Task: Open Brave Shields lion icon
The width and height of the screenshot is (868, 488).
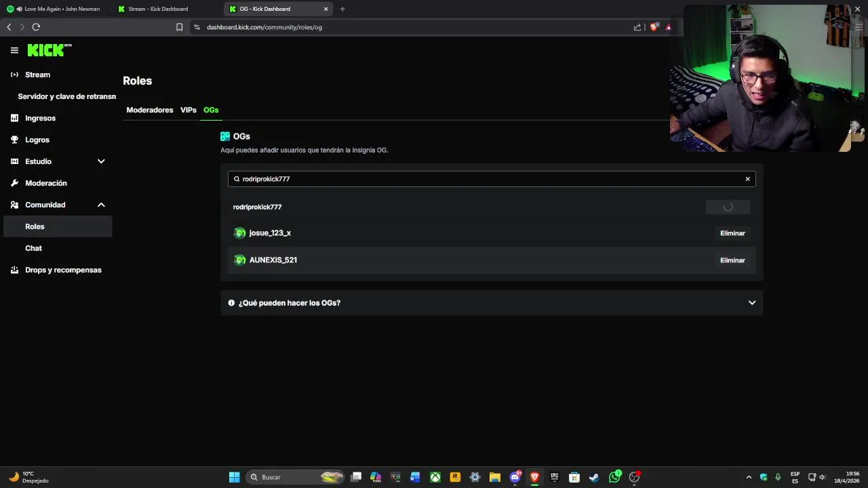Action: point(654,27)
